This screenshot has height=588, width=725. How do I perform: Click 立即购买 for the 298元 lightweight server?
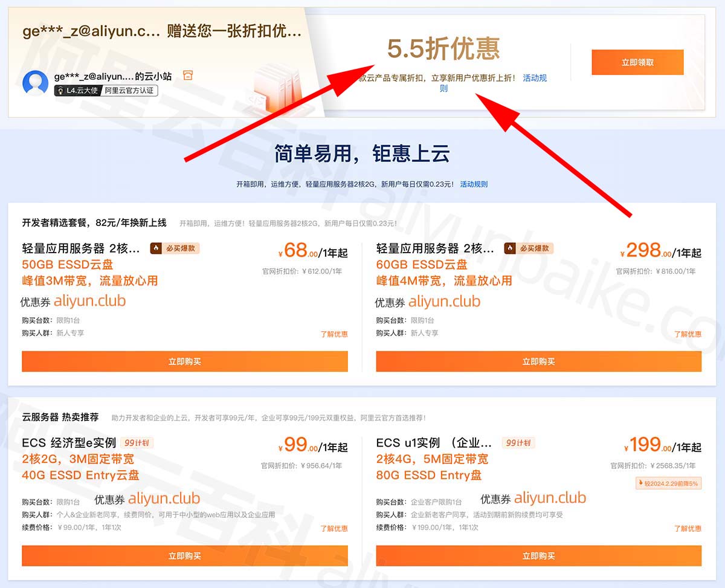[x=539, y=361]
